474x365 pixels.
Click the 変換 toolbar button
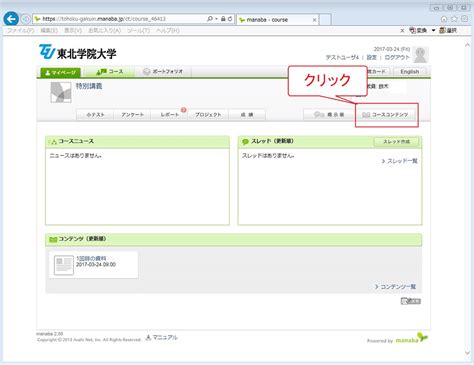[x=418, y=30]
